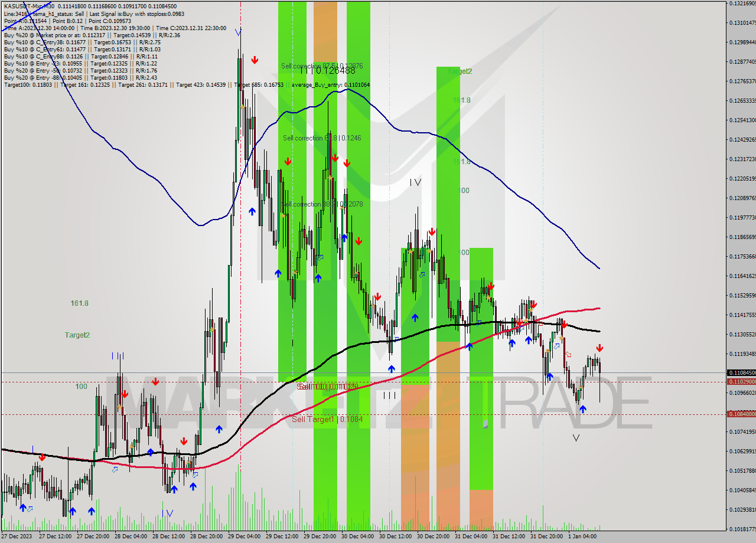Click the Target2 label on the left side

point(77,335)
